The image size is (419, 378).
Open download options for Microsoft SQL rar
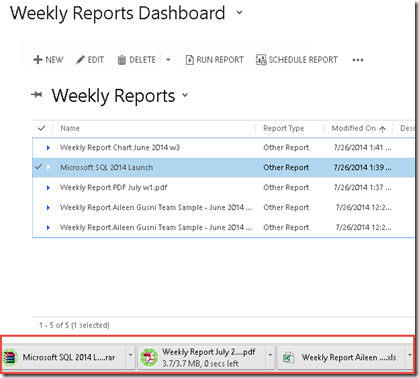(130, 356)
